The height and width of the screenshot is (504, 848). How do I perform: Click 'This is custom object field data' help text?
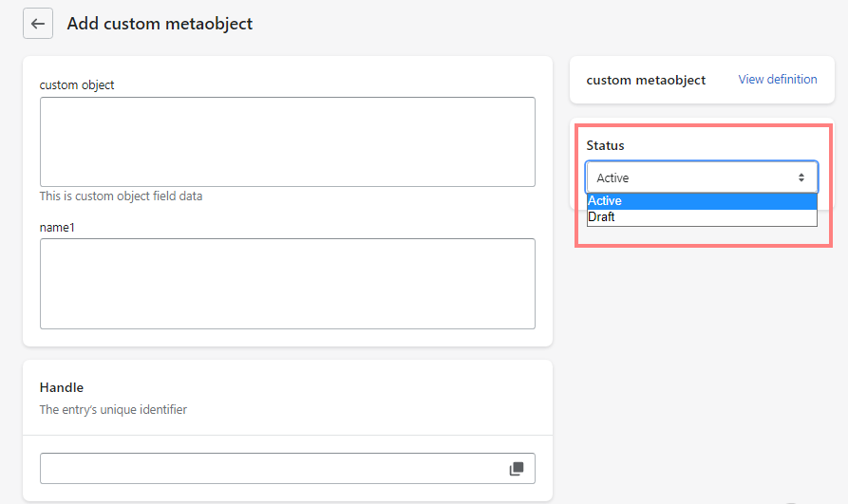[x=121, y=196]
